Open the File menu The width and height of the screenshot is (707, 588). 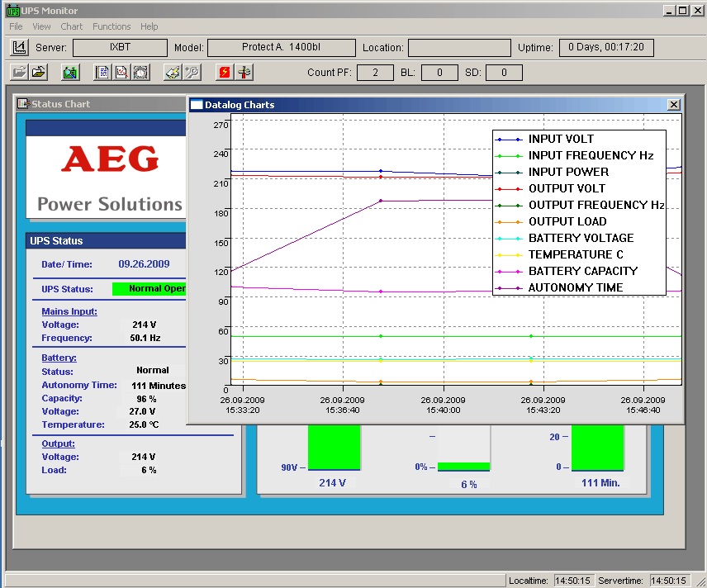pos(16,26)
